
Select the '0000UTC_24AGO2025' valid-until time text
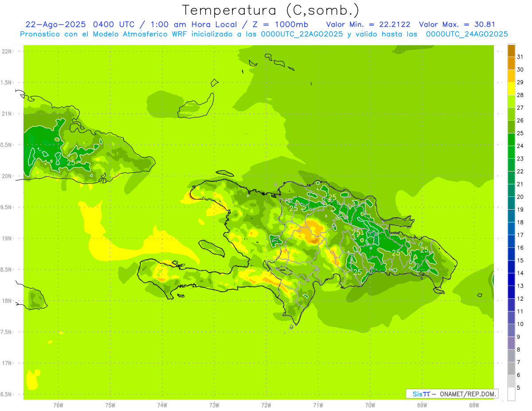467,34
